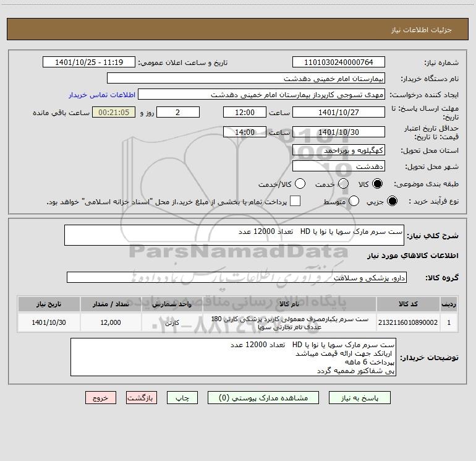The height and width of the screenshot is (461, 476).
Task: Click the quantity cell 12,000
Action: point(111,322)
